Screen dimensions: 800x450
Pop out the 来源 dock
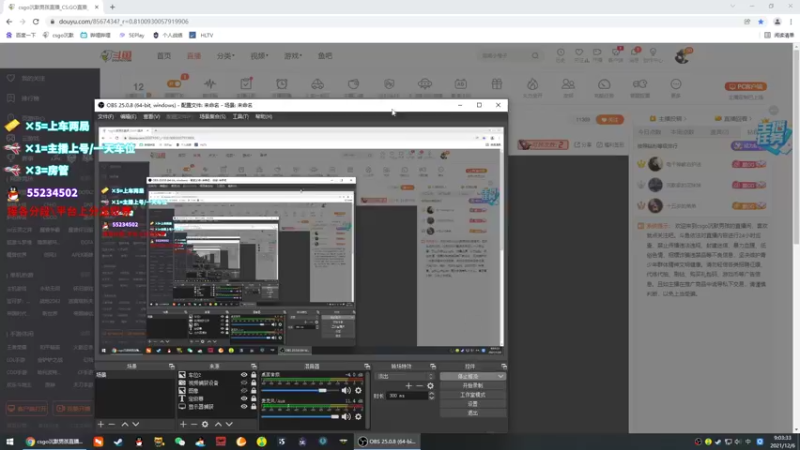(254, 366)
